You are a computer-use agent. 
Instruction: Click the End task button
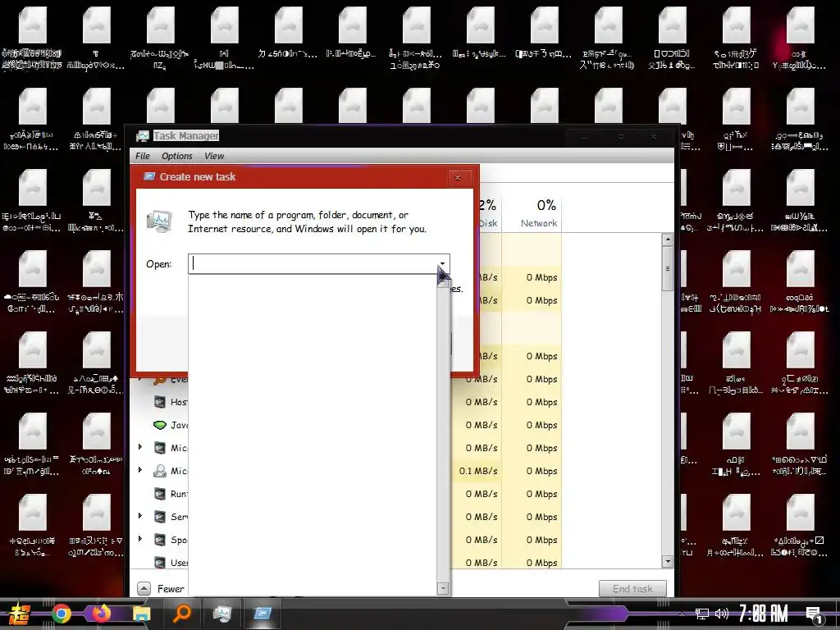632,589
